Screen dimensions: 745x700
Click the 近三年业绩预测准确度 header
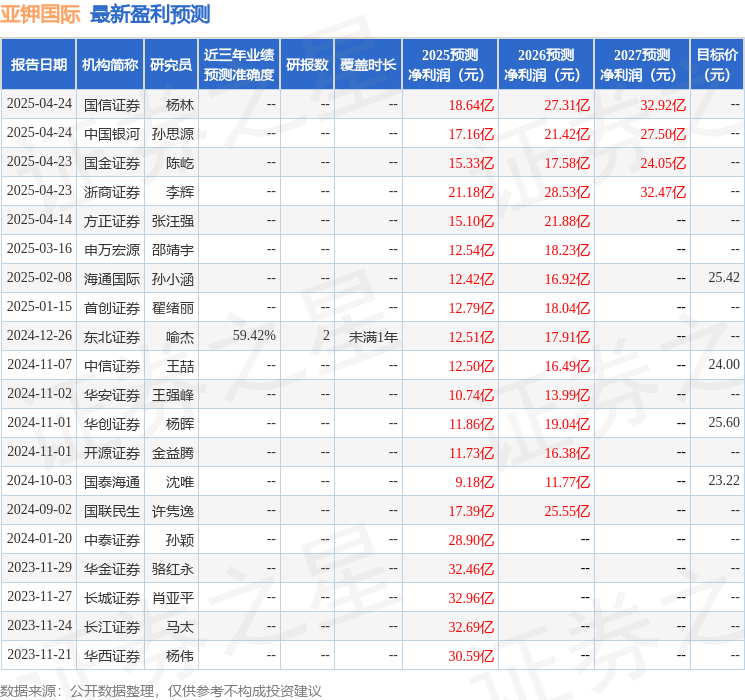coord(239,65)
